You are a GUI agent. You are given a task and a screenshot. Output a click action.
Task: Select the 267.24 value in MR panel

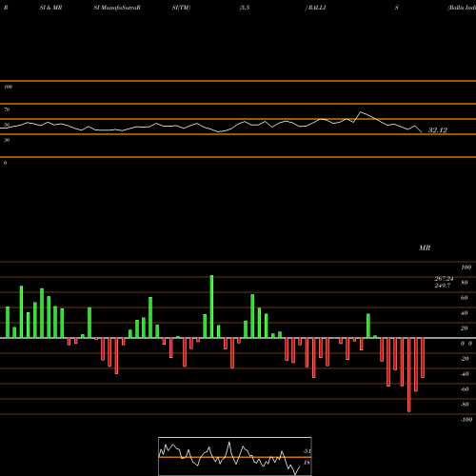444,279
